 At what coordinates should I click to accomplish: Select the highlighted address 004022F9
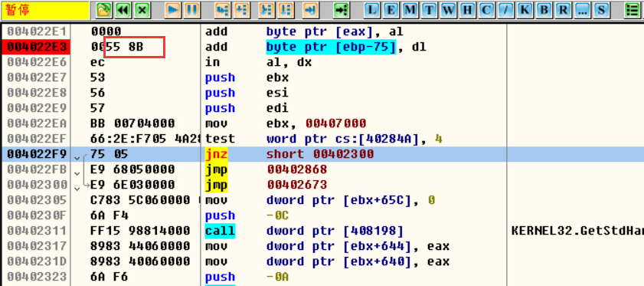click(x=36, y=154)
